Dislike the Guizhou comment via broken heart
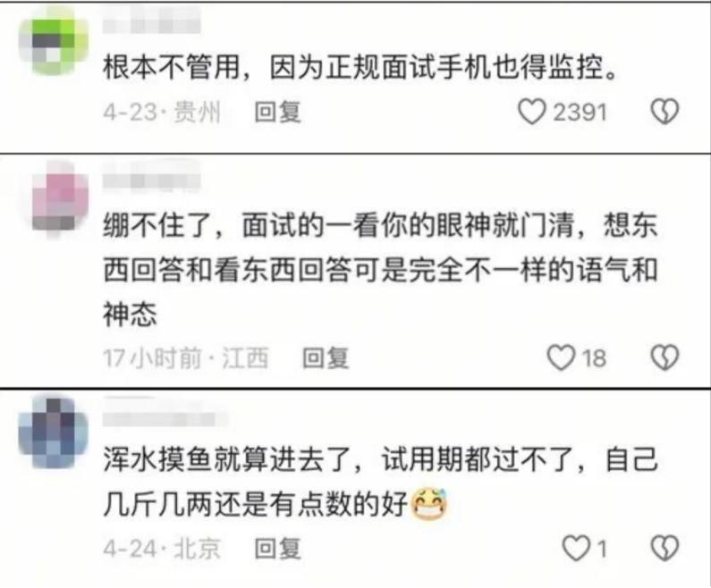Screen dimensions: 711x588 [664, 112]
